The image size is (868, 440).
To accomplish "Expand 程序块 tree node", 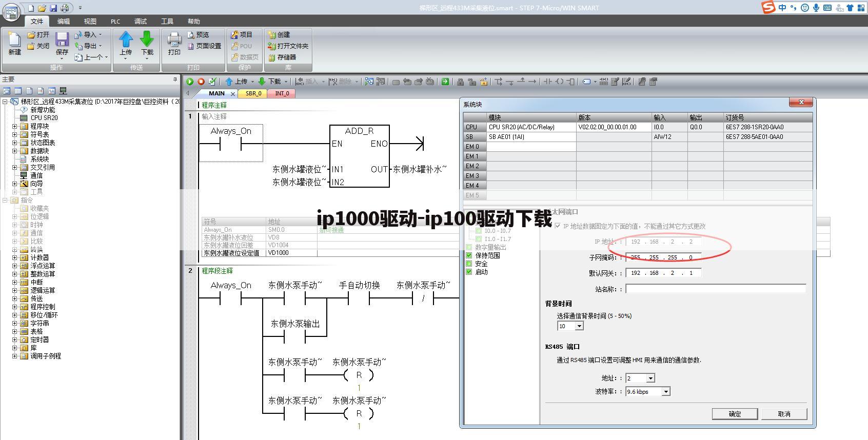I will pyautogui.click(x=15, y=126).
